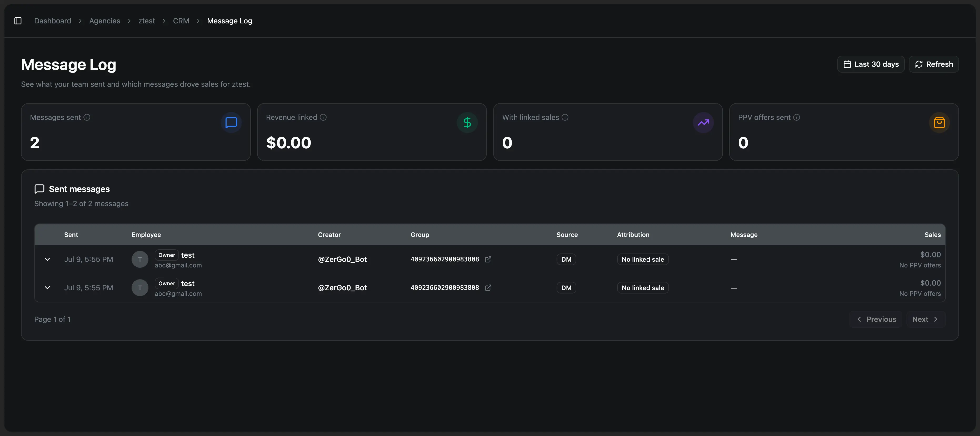
Task: Click second row's T avatar
Action: (140, 288)
